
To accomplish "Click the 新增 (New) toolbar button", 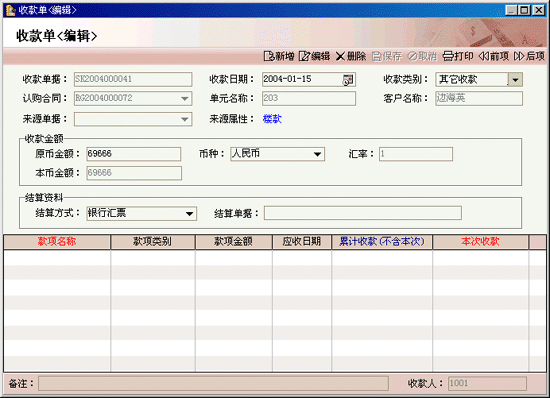I will [279, 56].
